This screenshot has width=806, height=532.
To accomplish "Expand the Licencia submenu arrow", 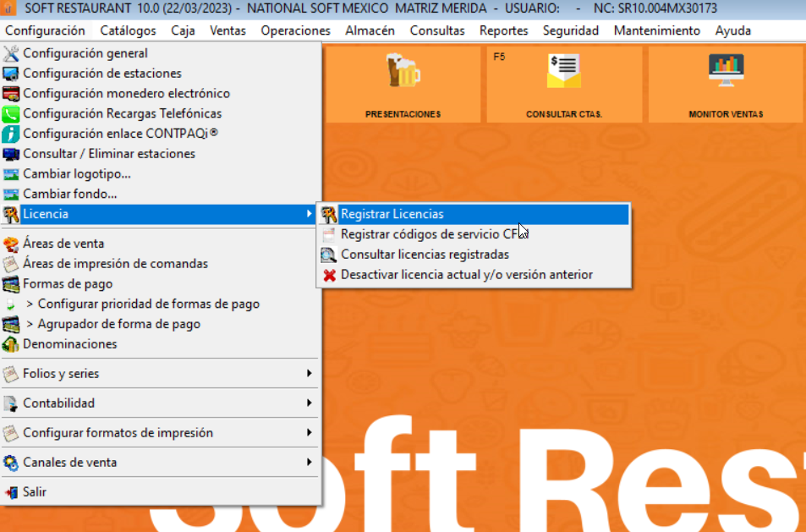I will pyautogui.click(x=309, y=214).
